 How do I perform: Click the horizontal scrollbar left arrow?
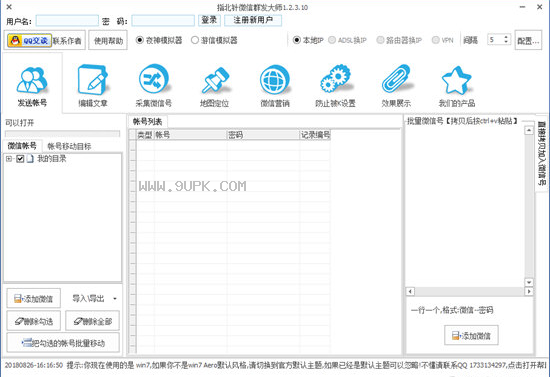tap(410, 291)
